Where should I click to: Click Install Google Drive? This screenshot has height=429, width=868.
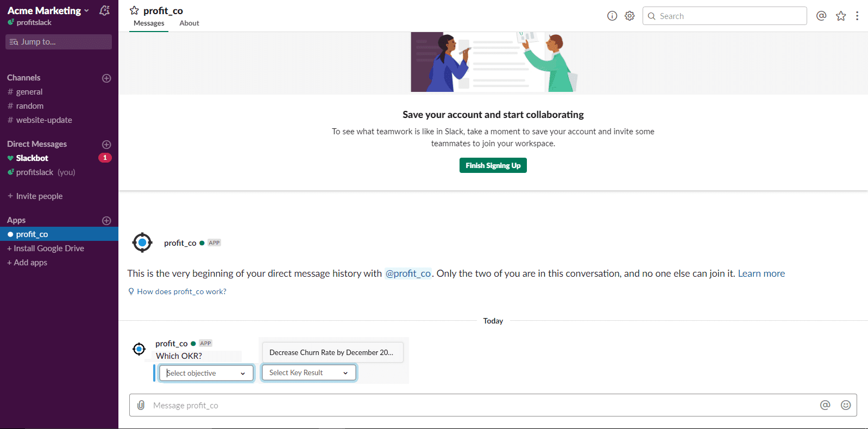pyautogui.click(x=46, y=248)
